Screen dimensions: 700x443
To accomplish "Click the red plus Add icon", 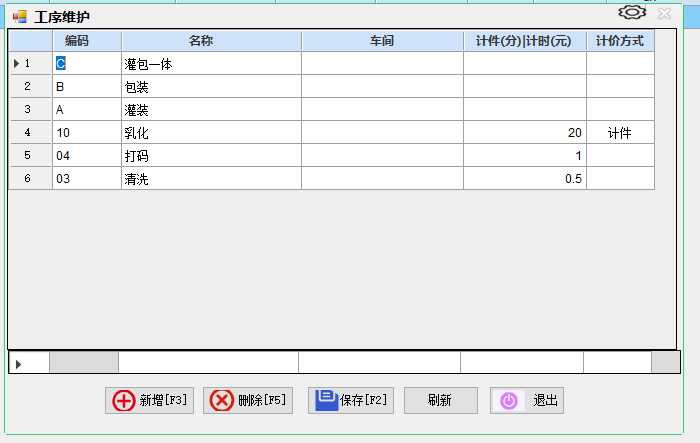I will pyautogui.click(x=124, y=401).
